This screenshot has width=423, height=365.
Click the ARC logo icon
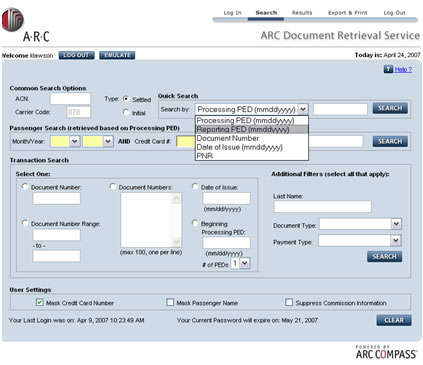[x=13, y=19]
